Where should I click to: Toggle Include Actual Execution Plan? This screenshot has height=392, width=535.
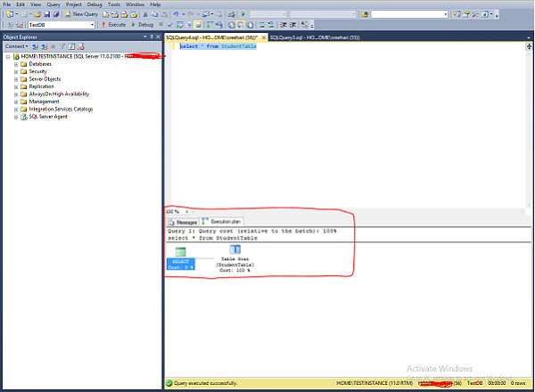pos(210,25)
